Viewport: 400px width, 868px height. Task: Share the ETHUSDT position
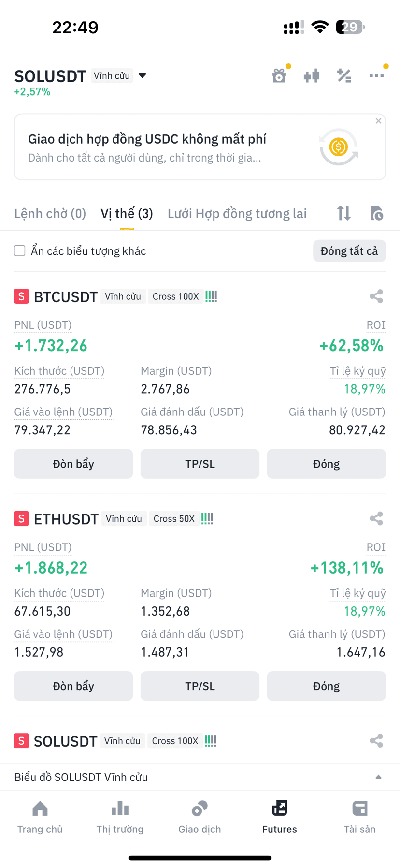(x=376, y=519)
